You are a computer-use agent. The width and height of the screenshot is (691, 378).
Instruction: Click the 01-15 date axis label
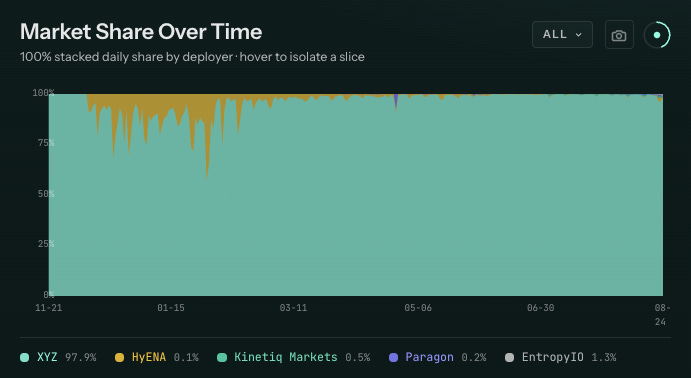[x=171, y=308]
